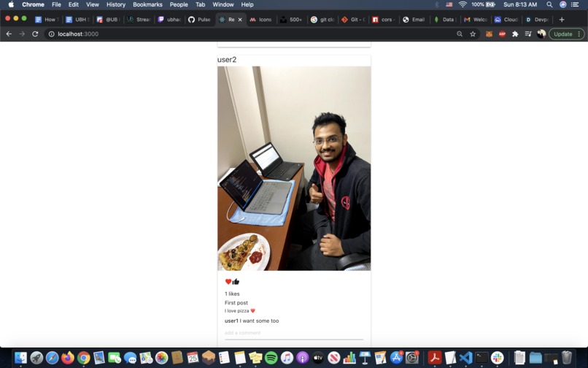Switch to the Icons tab
The width and height of the screenshot is (588, 368).
(x=261, y=20)
